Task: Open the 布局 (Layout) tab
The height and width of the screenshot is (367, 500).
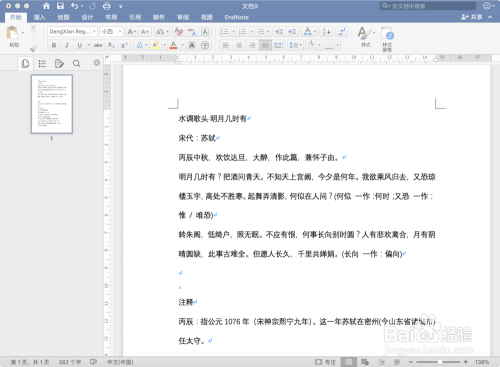Action: (x=111, y=17)
